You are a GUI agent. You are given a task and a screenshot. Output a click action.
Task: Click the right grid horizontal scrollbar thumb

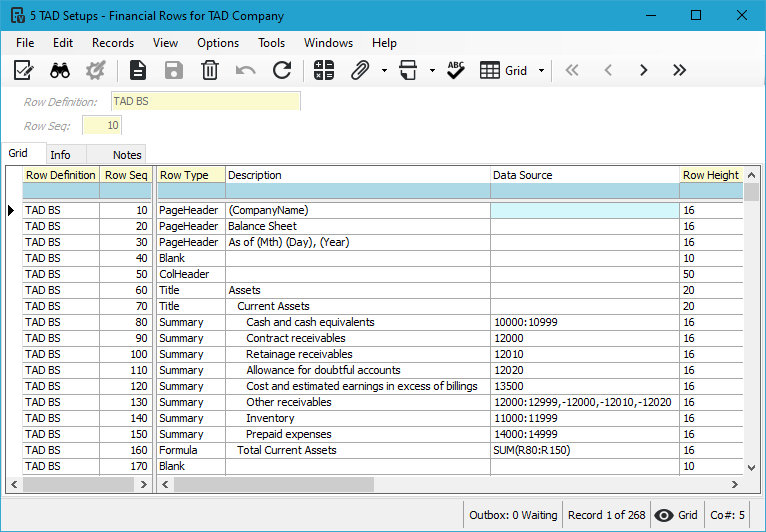pos(274,484)
